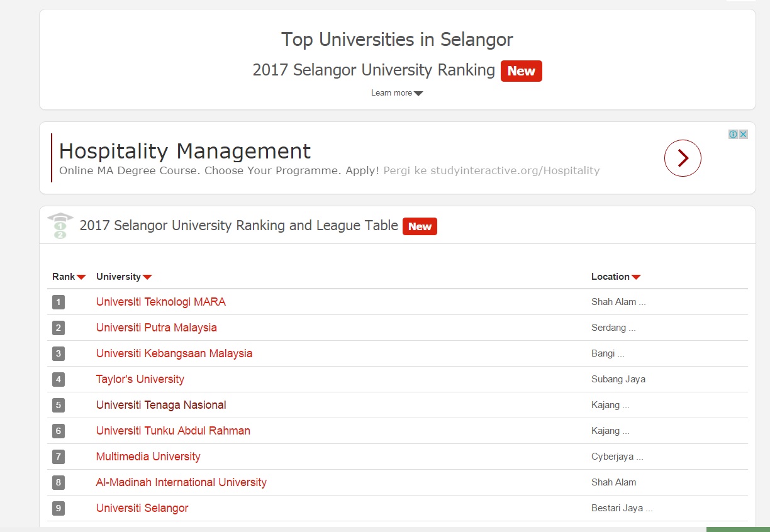770x532 pixels.
Task: Click the 'Bestari Jaya ...' location cell
Action: (x=622, y=508)
